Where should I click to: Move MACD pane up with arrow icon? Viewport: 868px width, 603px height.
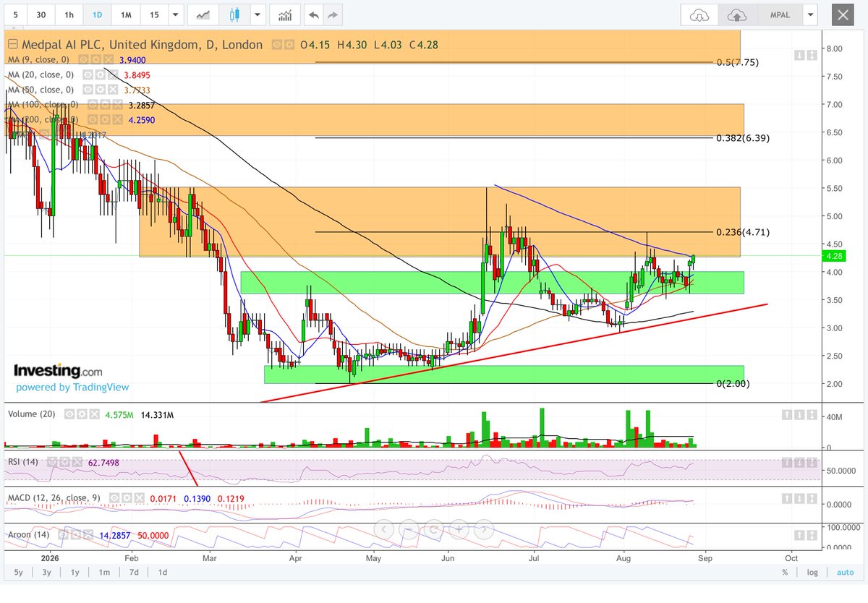[x=788, y=498]
